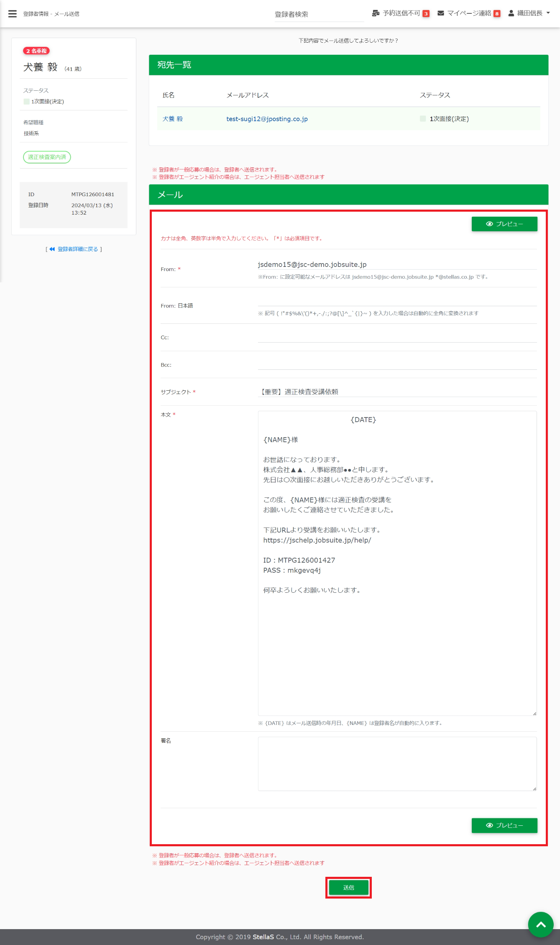560x945 pixels.
Task: Click the red 2名重複 badge
Action: tap(36, 51)
